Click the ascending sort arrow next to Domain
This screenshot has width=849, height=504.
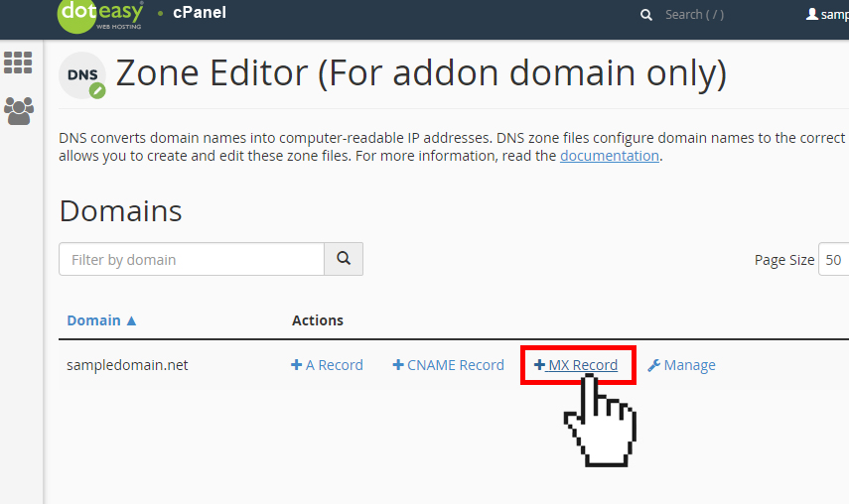point(131,320)
